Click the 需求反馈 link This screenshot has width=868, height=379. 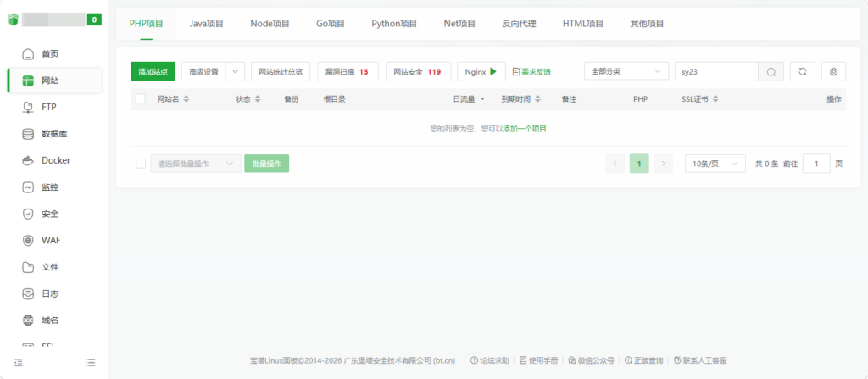pos(532,71)
